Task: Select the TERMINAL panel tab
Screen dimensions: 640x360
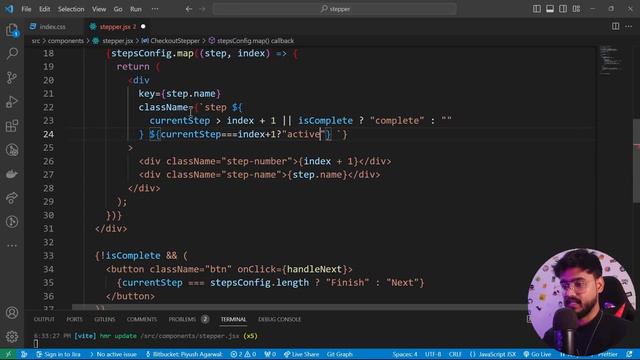Action: pyautogui.click(x=233, y=319)
